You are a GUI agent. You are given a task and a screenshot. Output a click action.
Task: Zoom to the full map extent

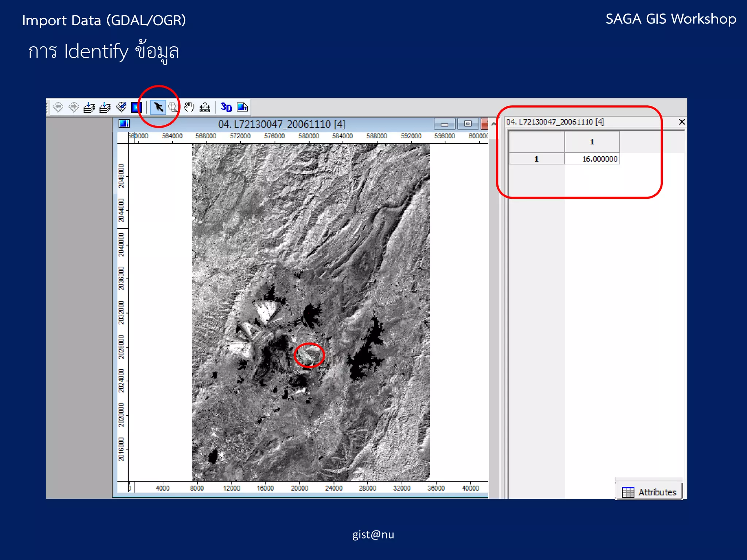[89, 108]
